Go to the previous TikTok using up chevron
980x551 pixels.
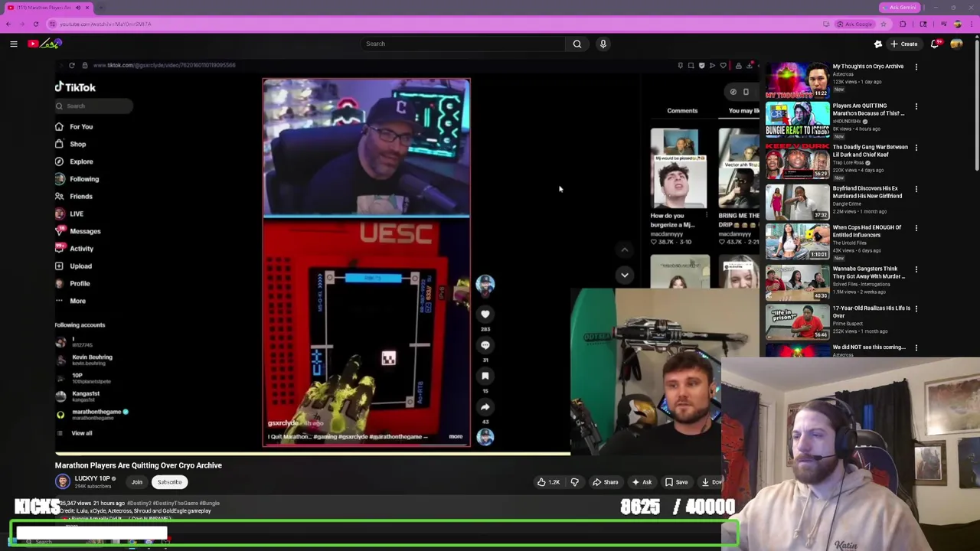(x=625, y=249)
